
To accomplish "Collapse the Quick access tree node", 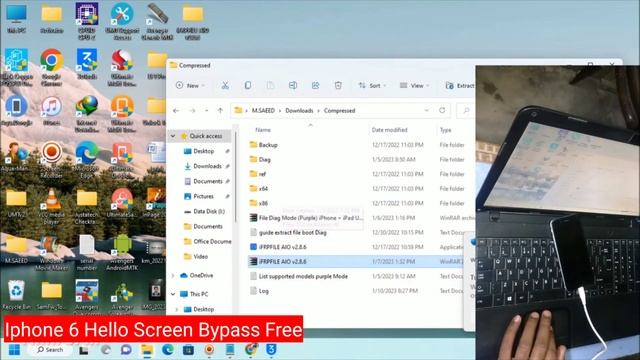I will (173, 136).
